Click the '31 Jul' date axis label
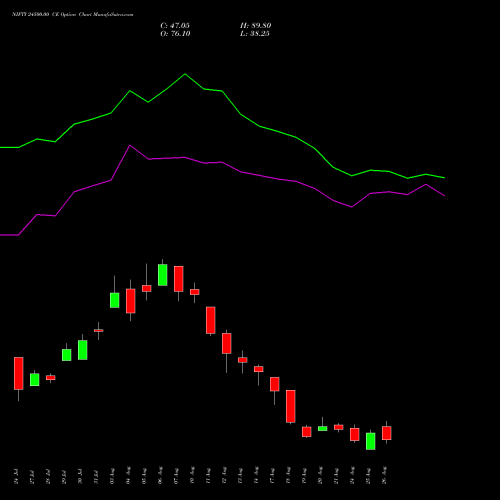This screenshot has width=500, height=500. tap(96, 476)
